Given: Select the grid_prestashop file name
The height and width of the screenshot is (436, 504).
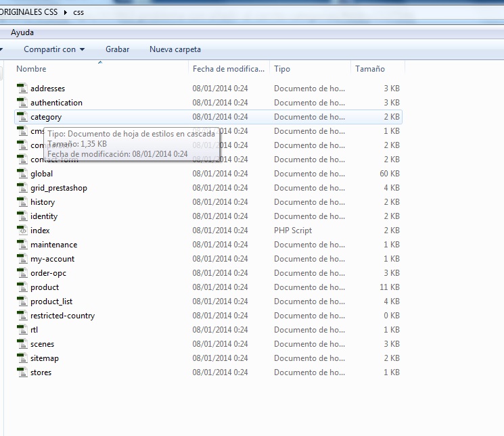Looking at the screenshot, I should pos(59,188).
